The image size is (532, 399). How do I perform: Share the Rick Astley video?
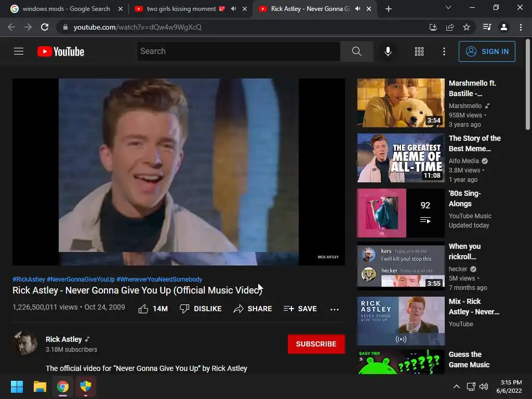[253, 309]
